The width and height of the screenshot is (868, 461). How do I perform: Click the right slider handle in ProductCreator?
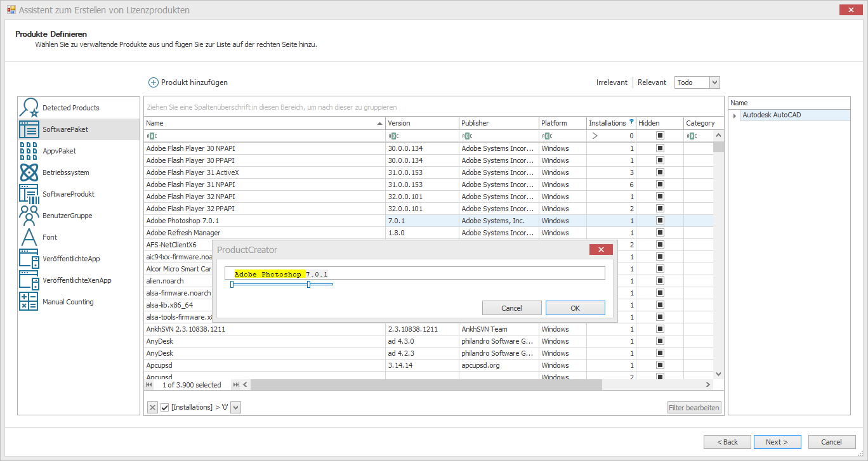coord(308,285)
